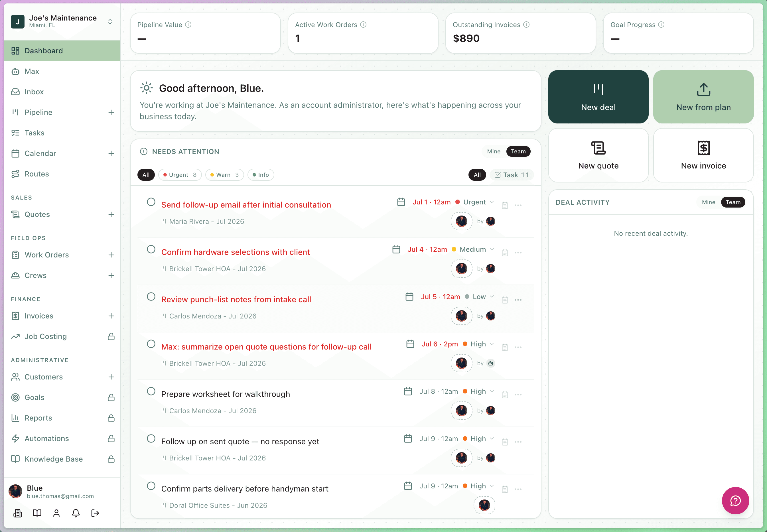Create a new quote via Quotes plus icon
This screenshot has height=532, width=767.
pos(111,214)
